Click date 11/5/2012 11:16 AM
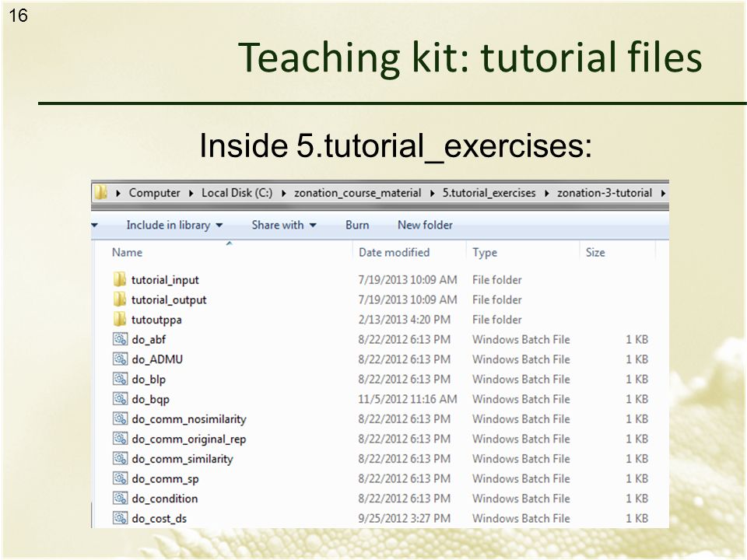Image resolution: width=747 pixels, height=560 pixels. click(x=407, y=399)
